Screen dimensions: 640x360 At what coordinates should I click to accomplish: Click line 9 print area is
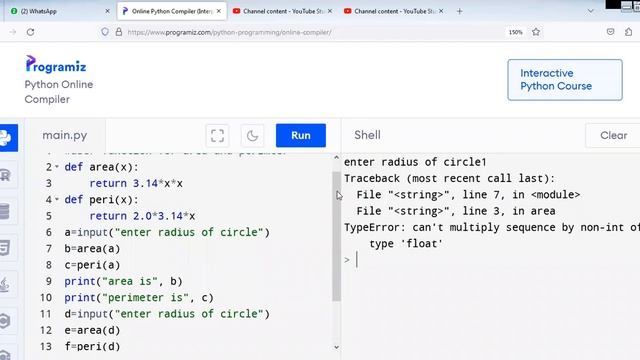pyautogui.click(x=123, y=281)
